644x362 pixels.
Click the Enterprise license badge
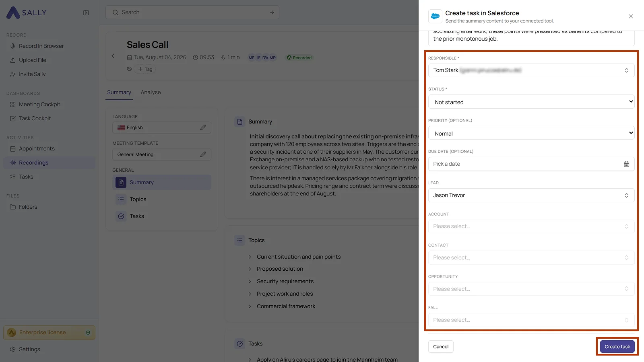(50, 333)
